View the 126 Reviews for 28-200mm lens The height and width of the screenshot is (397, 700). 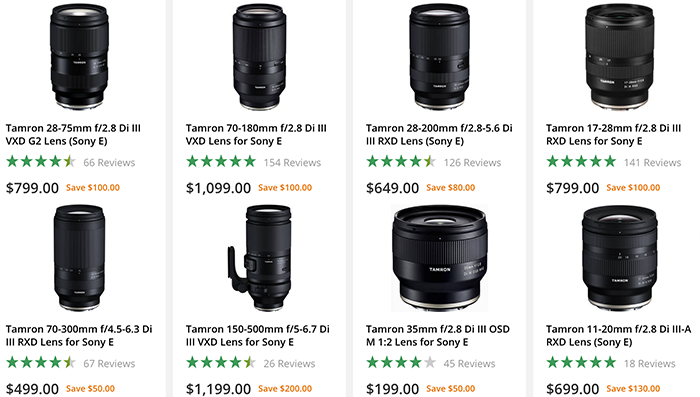pos(472,163)
